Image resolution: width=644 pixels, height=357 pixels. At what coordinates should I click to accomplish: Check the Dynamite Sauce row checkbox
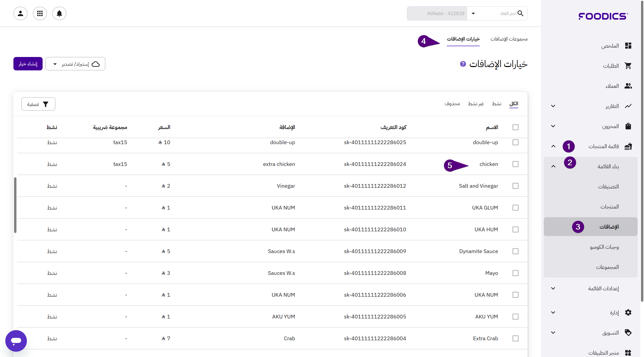(x=516, y=251)
